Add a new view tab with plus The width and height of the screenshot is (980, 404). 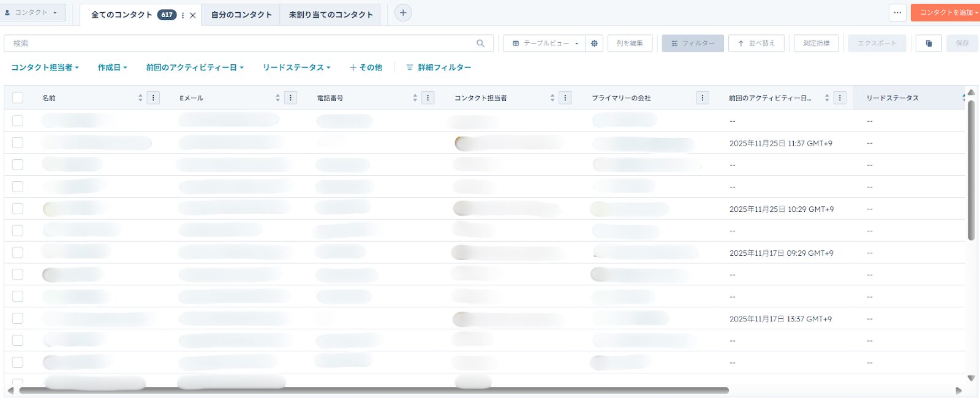click(x=403, y=13)
